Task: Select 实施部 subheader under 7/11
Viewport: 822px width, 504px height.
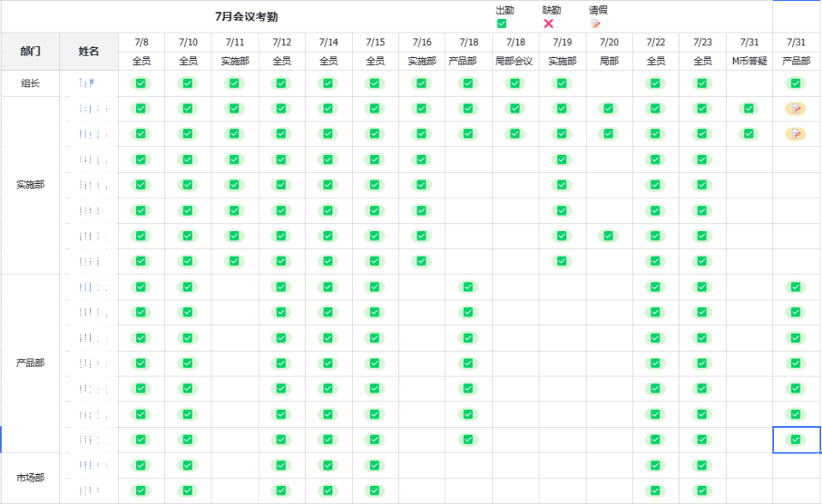Action: [x=235, y=62]
